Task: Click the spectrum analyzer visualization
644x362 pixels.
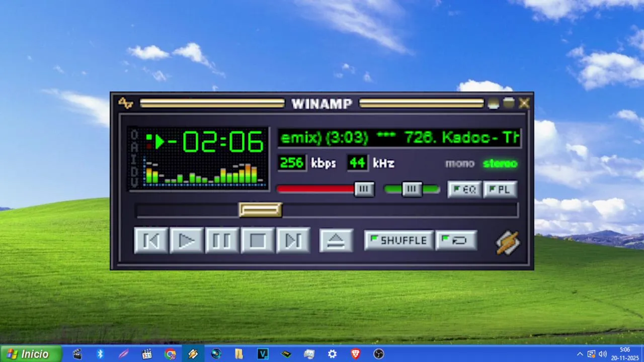Action: pyautogui.click(x=205, y=172)
